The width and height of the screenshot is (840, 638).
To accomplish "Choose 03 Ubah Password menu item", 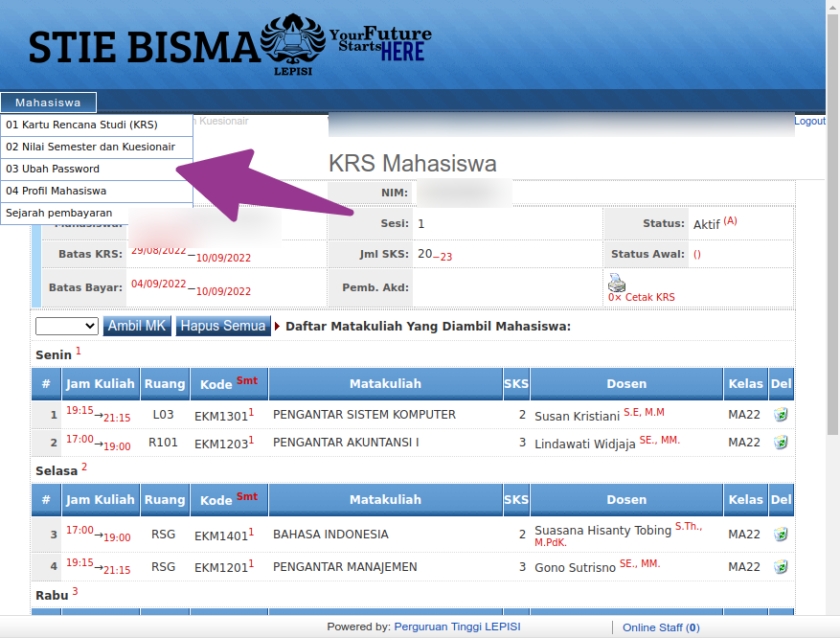I will pyautogui.click(x=97, y=169).
